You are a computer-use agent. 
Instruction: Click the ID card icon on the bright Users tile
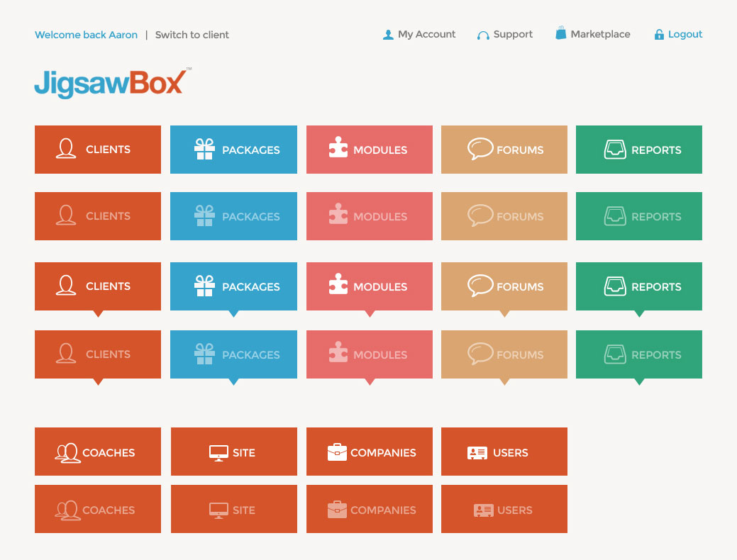[477, 452]
